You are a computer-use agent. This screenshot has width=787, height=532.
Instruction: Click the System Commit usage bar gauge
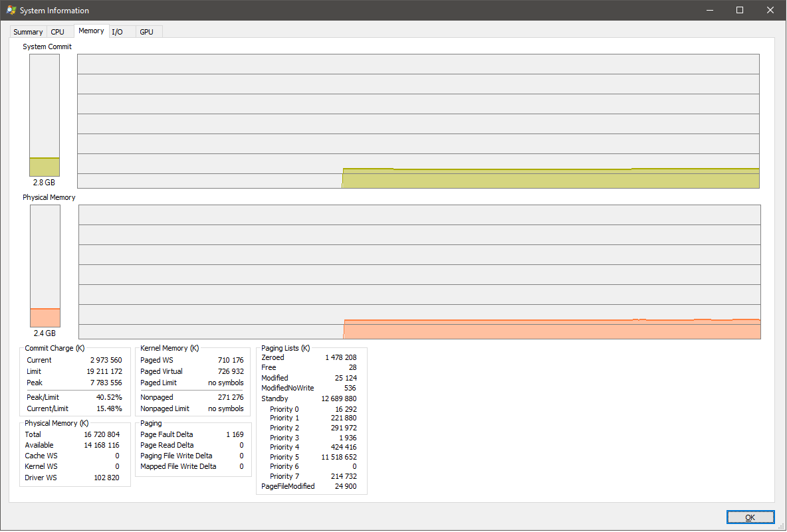tap(45, 115)
